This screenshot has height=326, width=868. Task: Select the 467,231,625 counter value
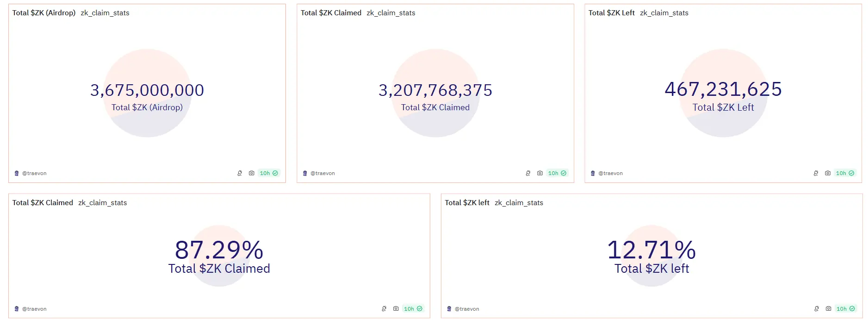pyautogui.click(x=723, y=89)
